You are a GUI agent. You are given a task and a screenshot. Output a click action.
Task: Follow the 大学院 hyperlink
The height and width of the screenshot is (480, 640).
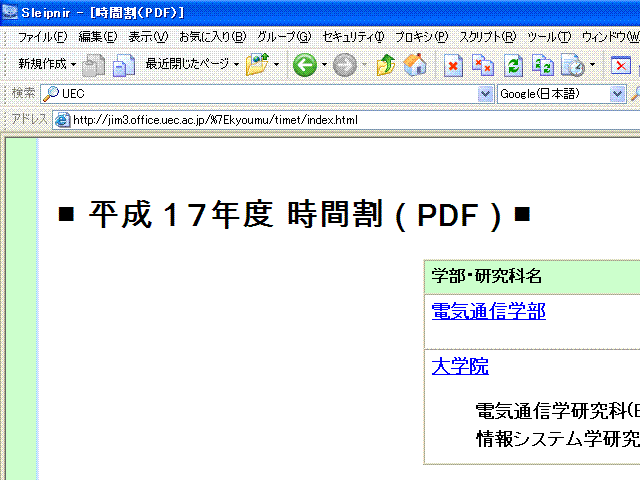pos(460,366)
